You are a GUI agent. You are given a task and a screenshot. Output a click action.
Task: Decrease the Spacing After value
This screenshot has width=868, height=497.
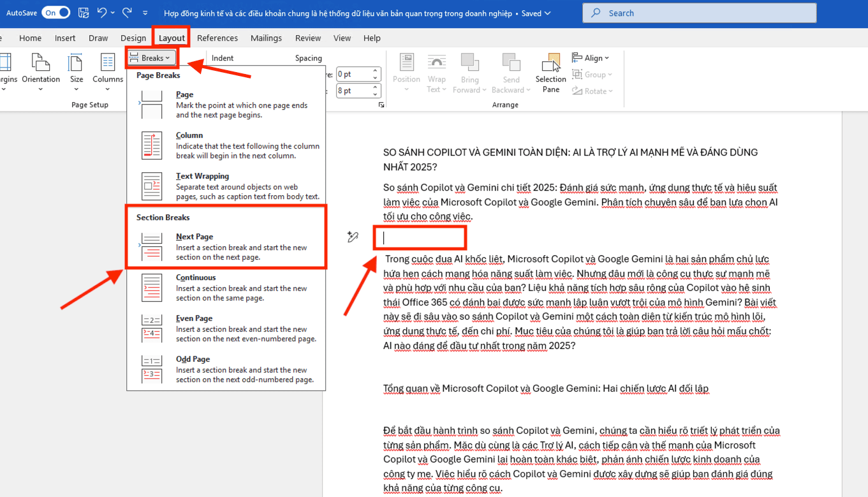pyautogui.click(x=376, y=94)
